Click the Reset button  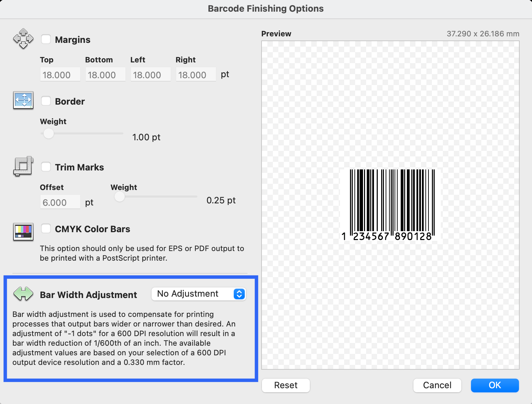tap(286, 385)
